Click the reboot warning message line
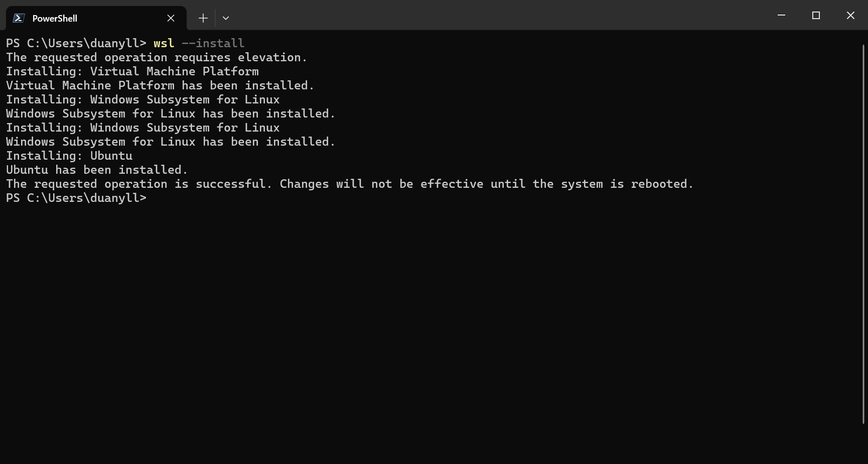Screen dimensions: 868x464 [349, 184]
